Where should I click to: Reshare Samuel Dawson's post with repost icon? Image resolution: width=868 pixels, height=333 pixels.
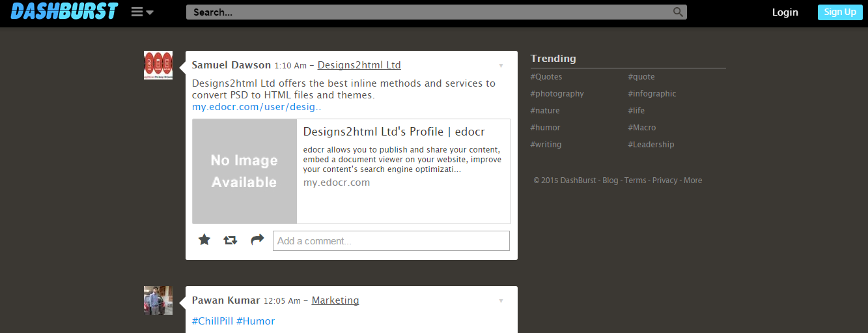tap(230, 240)
